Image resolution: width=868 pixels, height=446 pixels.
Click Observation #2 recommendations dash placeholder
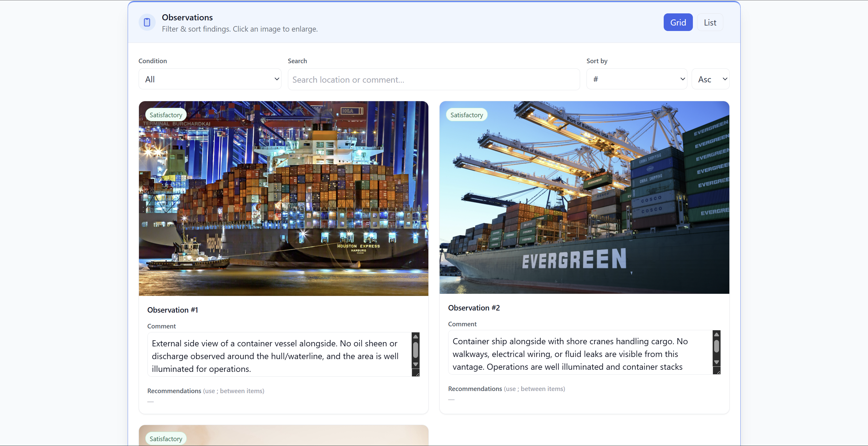(x=451, y=400)
